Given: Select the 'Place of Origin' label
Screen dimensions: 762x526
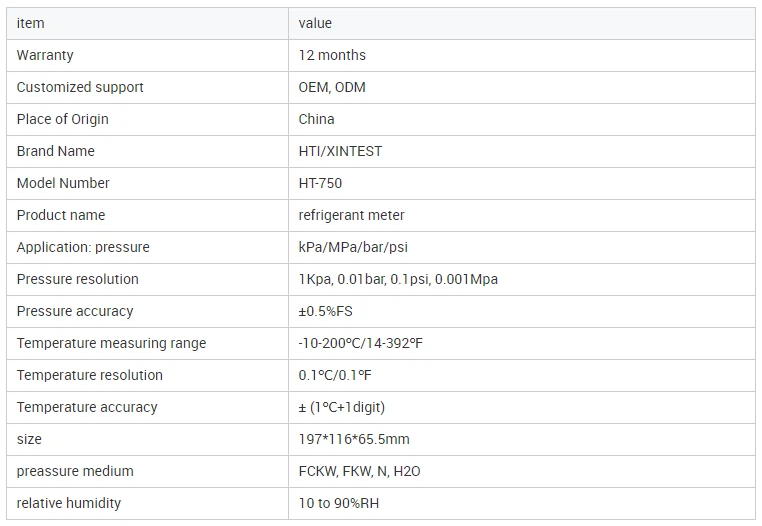Looking at the screenshot, I should pos(63,119).
